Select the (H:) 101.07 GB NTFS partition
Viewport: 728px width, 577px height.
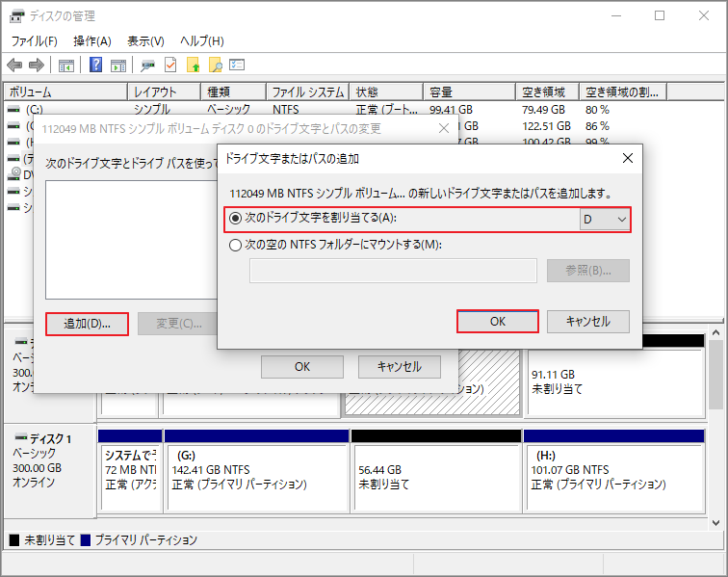pyautogui.click(x=613, y=471)
